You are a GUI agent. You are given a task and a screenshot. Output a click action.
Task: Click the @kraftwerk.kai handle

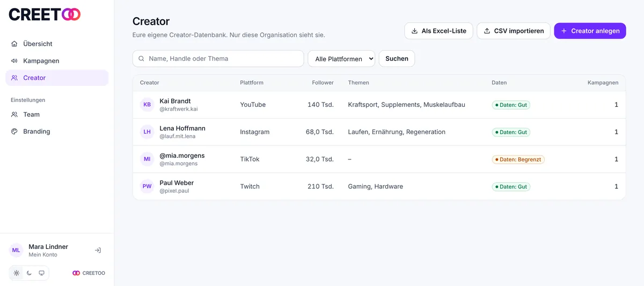click(179, 109)
